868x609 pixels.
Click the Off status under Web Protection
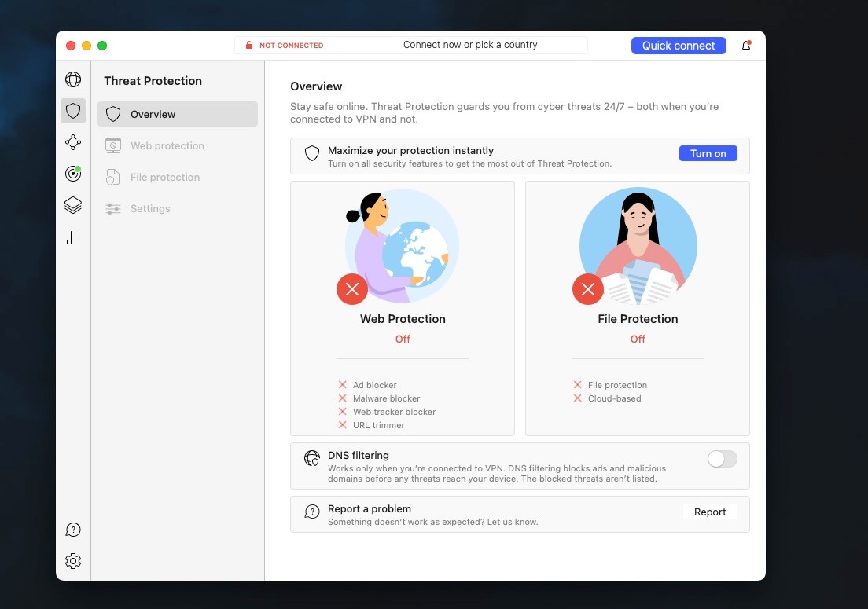403,339
